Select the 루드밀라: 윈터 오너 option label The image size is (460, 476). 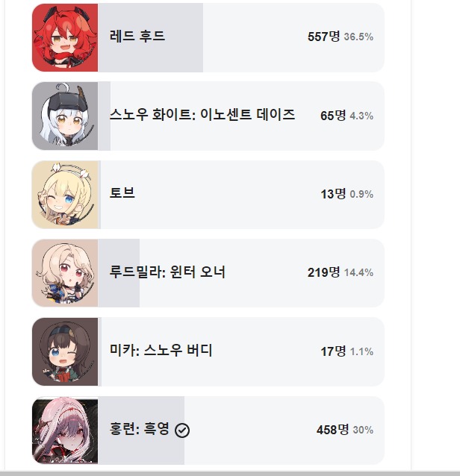[167, 272]
